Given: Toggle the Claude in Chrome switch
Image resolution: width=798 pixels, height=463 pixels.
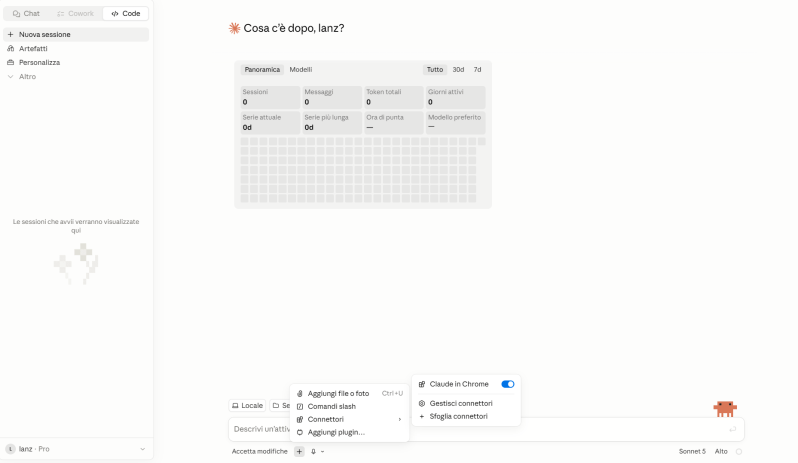Looking at the screenshot, I should click(507, 384).
